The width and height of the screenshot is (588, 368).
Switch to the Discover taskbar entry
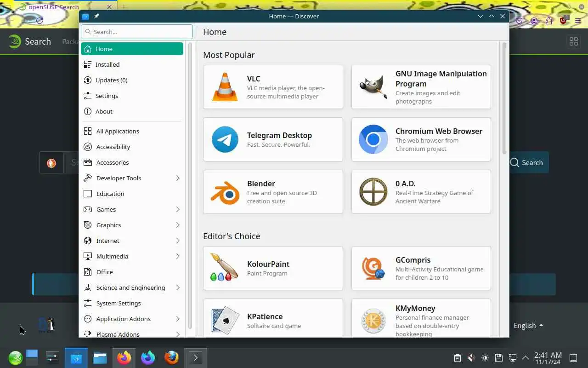(76, 357)
